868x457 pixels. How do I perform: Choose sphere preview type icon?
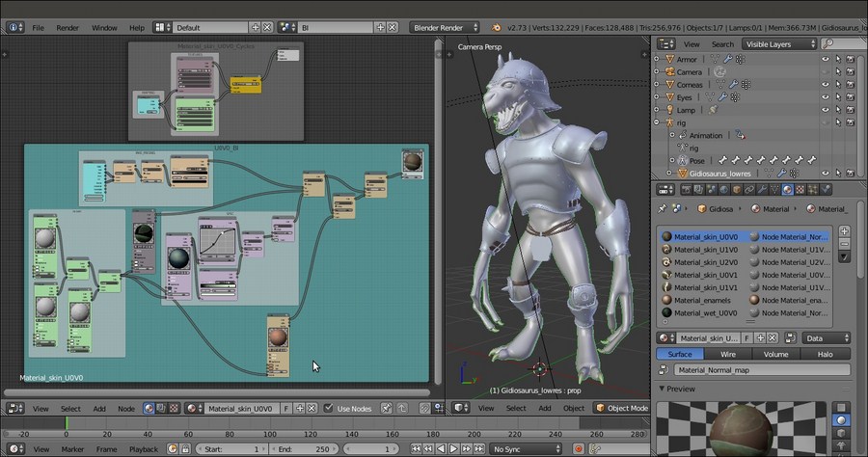coord(841,420)
